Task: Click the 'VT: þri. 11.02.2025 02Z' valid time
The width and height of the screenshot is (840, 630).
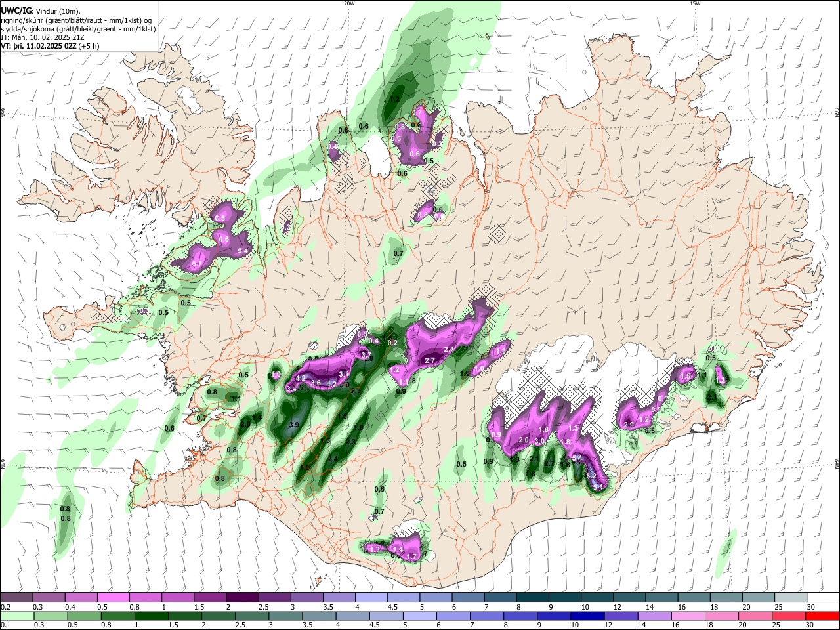Action: click(x=39, y=46)
